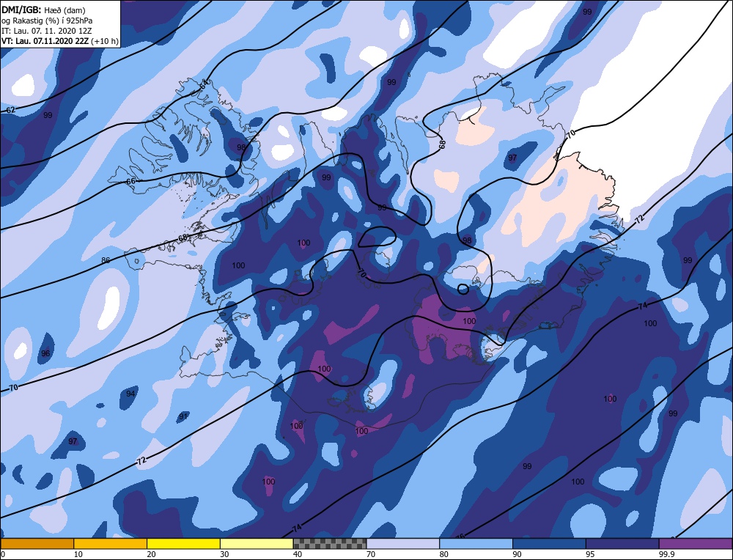Click the dark navy 95–99.9 legend swatch
The image size is (733, 560).
click(x=622, y=543)
